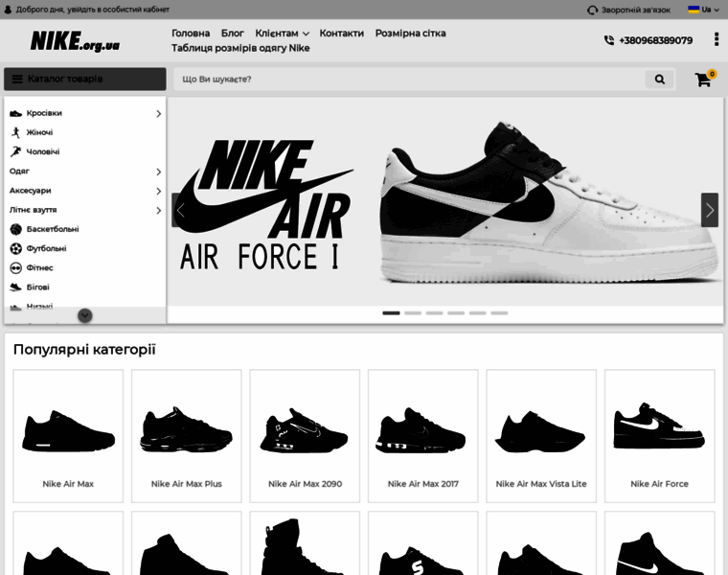Open Таблиця розмірів одягу Nike
Viewport: 728px width, 575px height.
coord(240,48)
